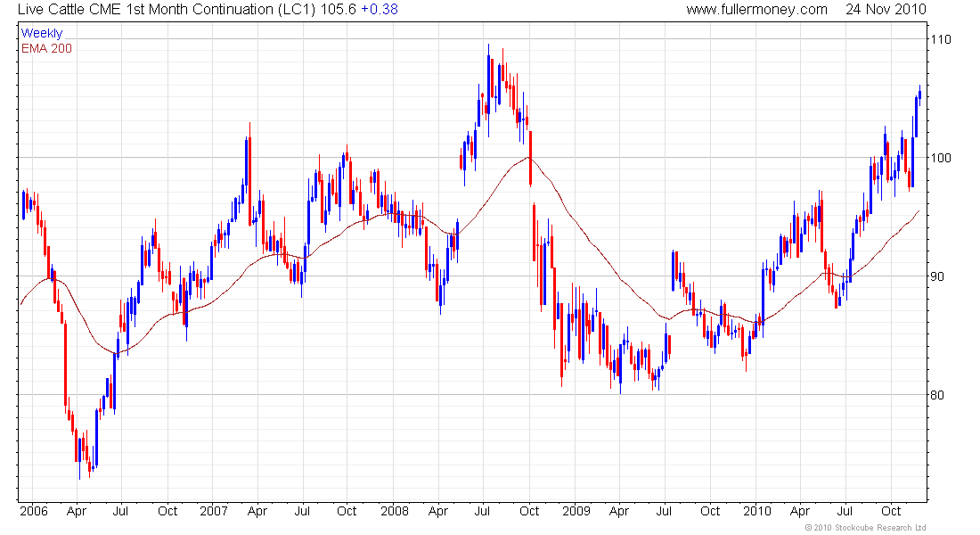The width and height of the screenshot is (980, 535).
Task: Click the Weekly legend label
Action: tap(41, 33)
